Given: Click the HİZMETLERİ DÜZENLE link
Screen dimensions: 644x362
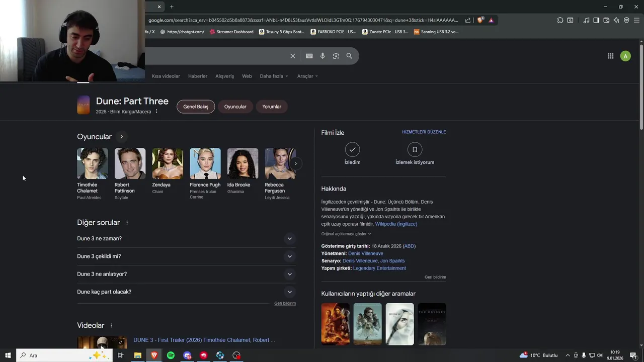Looking at the screenshot, I should pos(424,132).
